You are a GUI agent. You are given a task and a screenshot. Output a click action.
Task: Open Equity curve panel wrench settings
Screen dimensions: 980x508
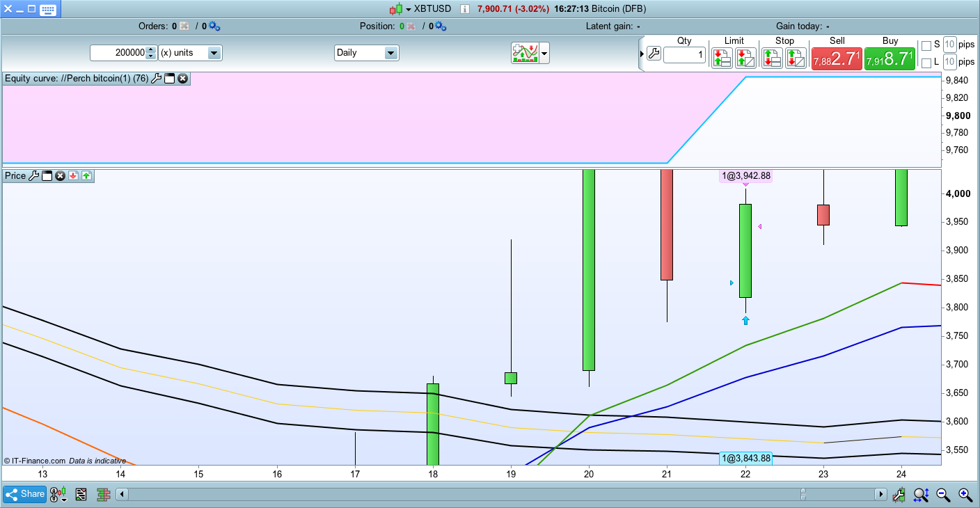pos(157,79)
